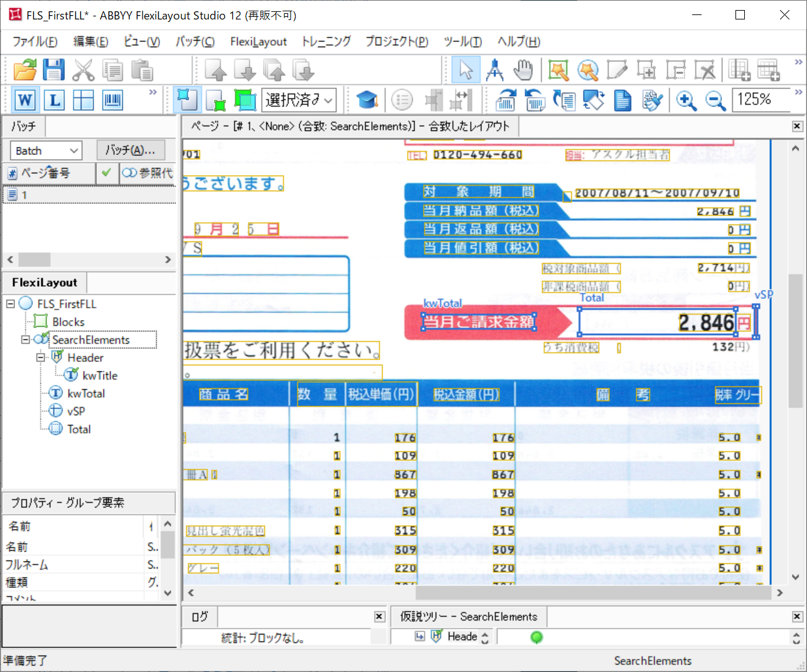Click the 'L' lines view toolbar icon
The width and height of the screenshot is (807, 672).
click(x=55, y=100)
